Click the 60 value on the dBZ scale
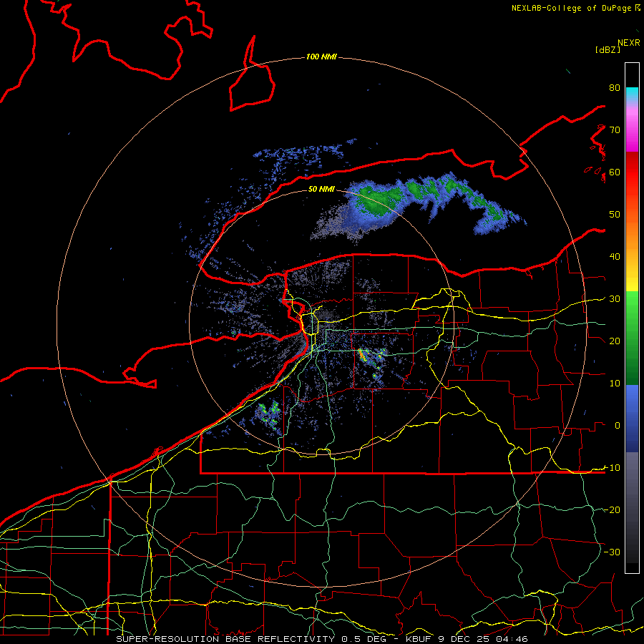The image size is (644, 644). [615, 172]
